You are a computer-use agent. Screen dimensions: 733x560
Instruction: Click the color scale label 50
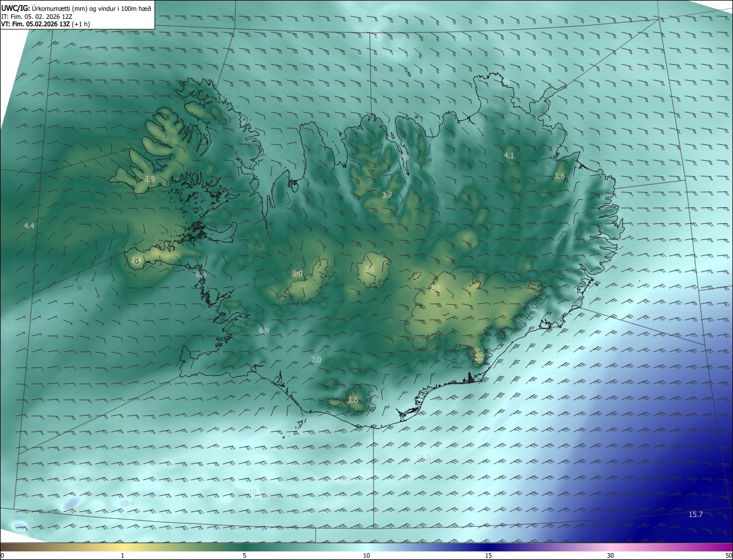[728, 556]
